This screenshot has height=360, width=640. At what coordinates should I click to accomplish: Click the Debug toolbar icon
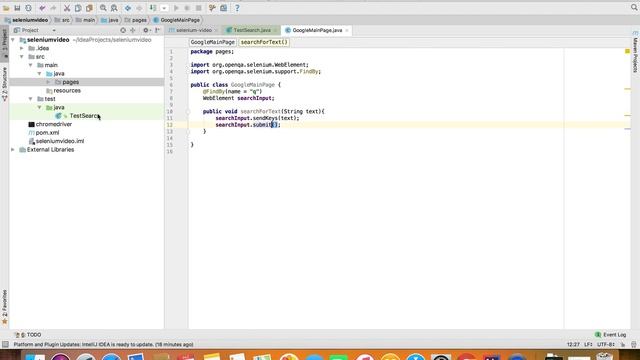(187, 8)
